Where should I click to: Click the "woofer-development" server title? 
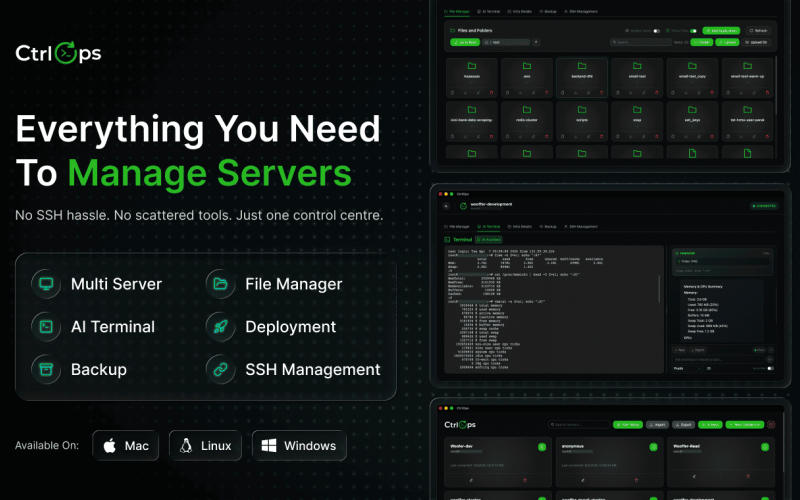click(x=491, y=204)
